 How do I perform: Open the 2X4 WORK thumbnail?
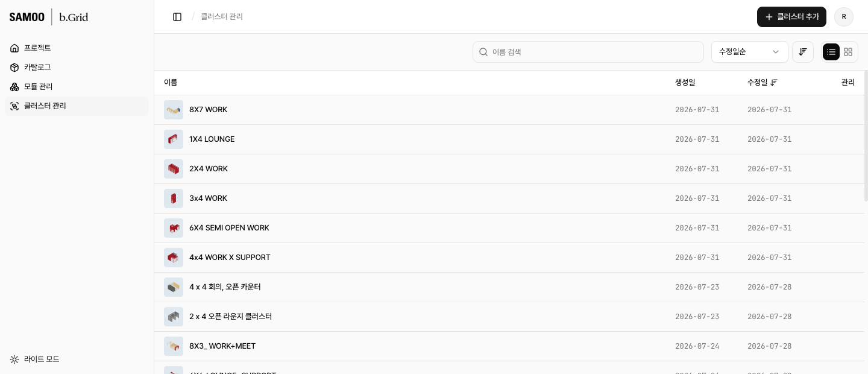tap(174, 169)
